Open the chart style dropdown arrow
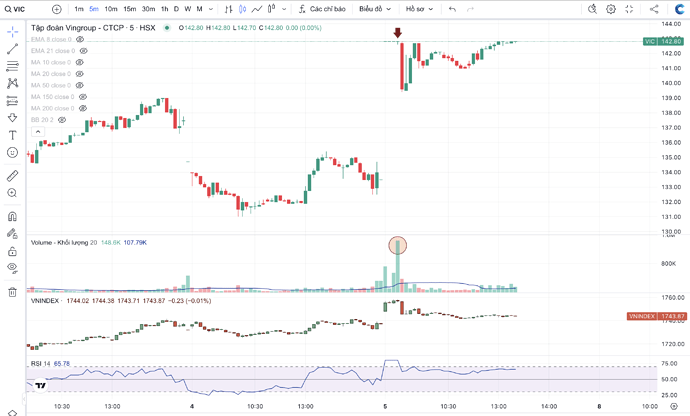The width and height of the screenshot is (690, 416). pyautogui.click(x=284, y=9)
